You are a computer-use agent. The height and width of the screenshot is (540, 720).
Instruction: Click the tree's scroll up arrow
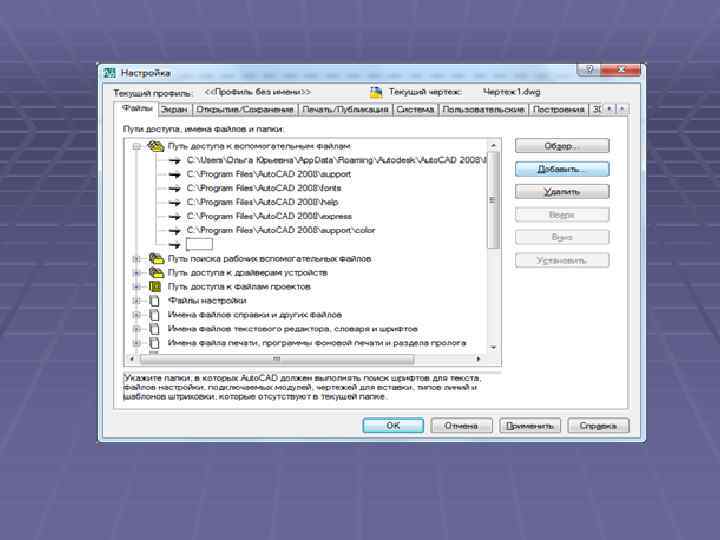(x=494, y=146)
